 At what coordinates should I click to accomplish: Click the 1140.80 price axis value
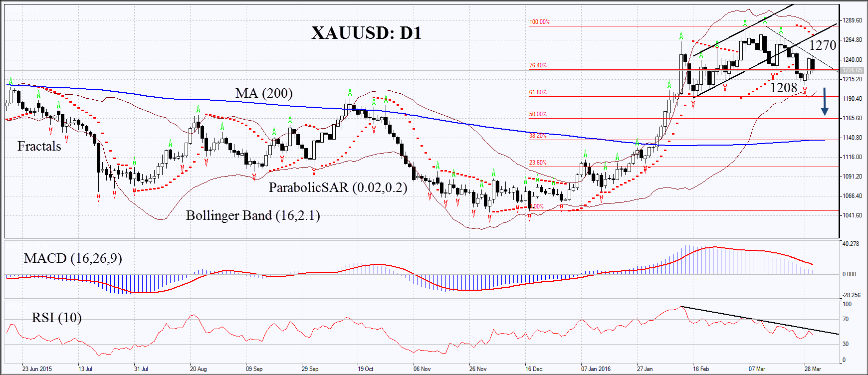point(853,138)
